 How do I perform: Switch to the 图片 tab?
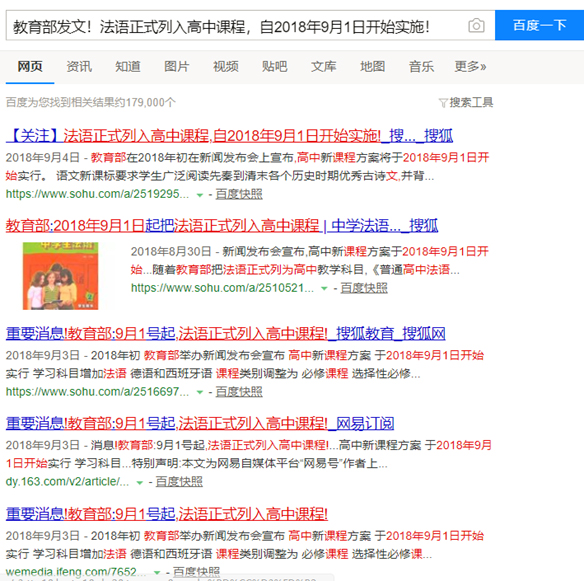[x=177, y=67]
